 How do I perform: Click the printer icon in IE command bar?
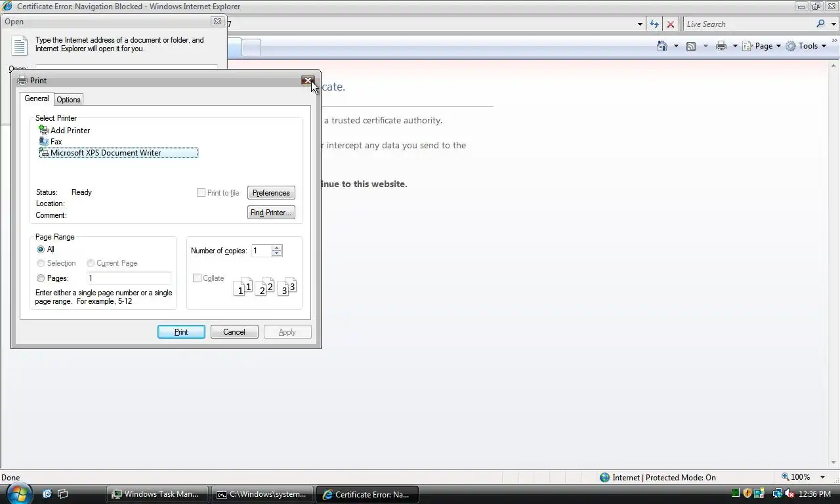721,46
